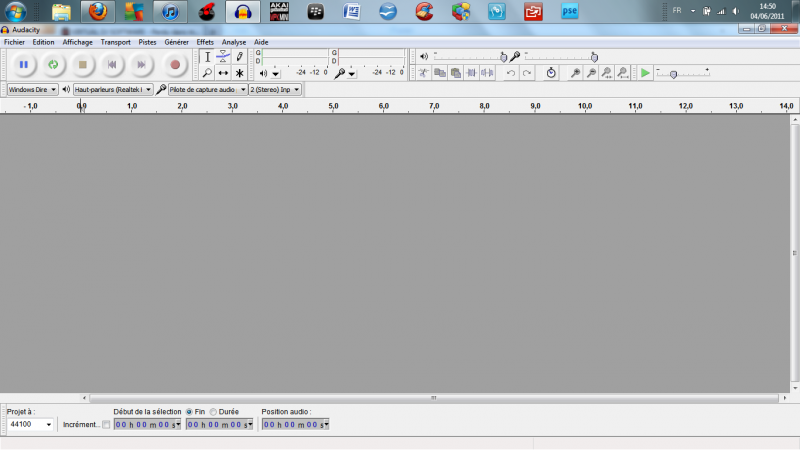Activate the Multi-tool asterisk icon

(x=239, y=73)
